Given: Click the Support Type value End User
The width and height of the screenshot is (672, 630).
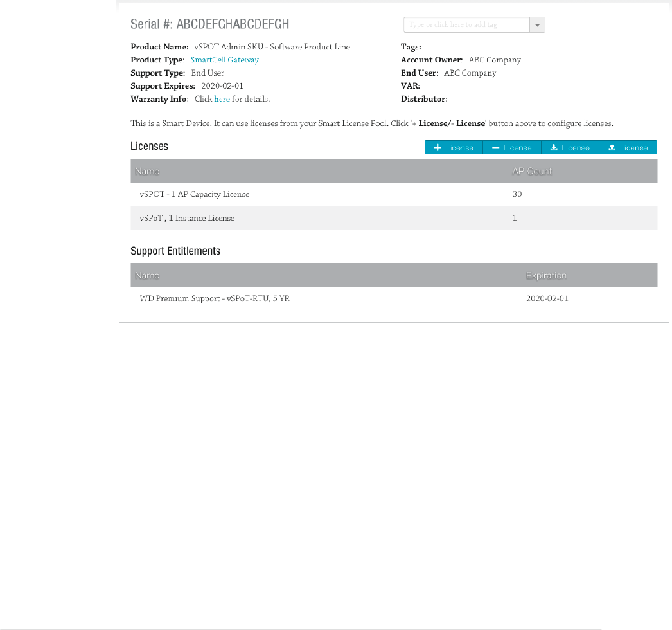Looking at the screenshot, I should (x=208, y=73).
